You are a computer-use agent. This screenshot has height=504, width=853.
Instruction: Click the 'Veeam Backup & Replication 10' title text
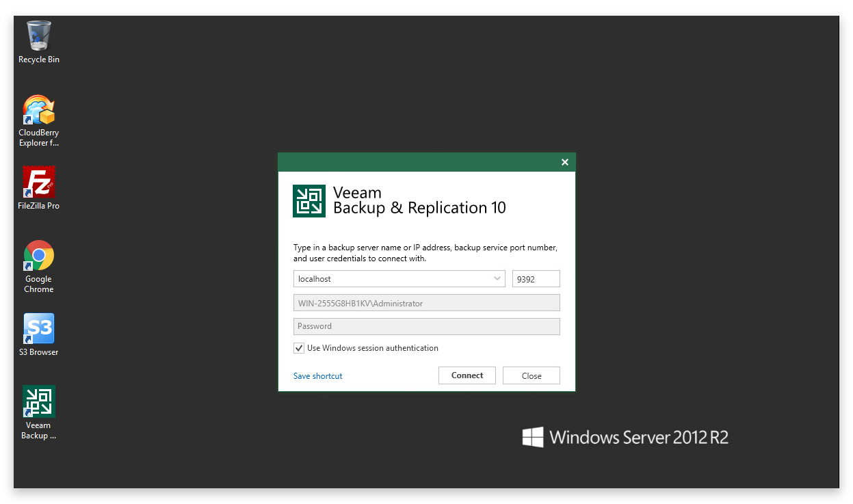(419, 200)
